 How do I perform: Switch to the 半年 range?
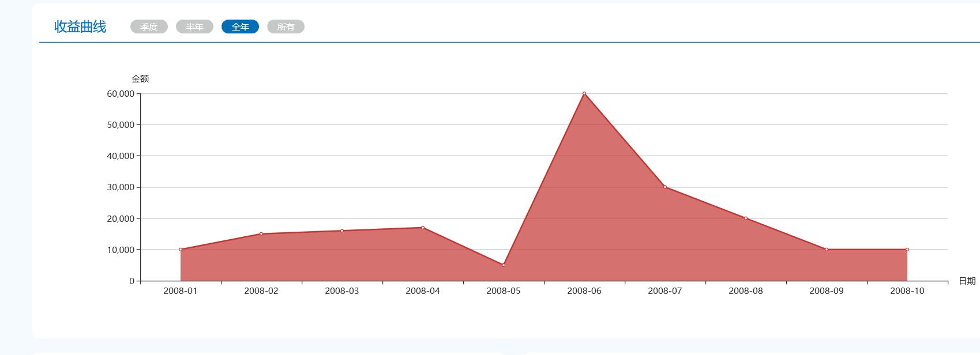[194, 27]
